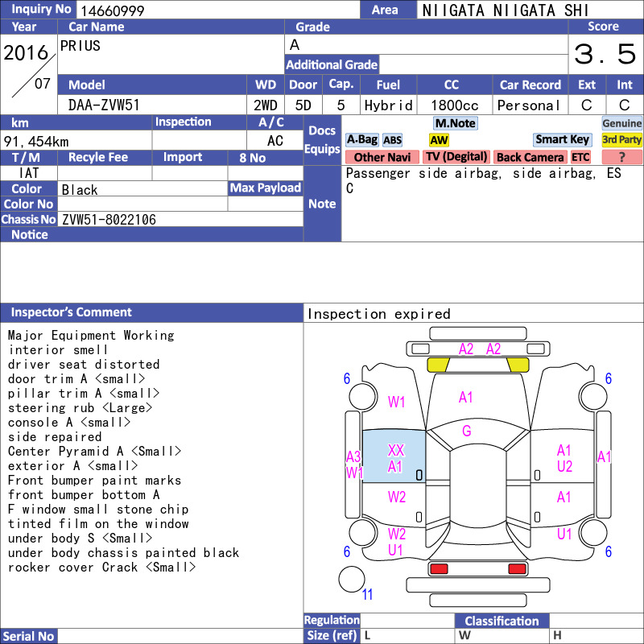
Task: Select the M.Note badge
Action: coord(456,123)
